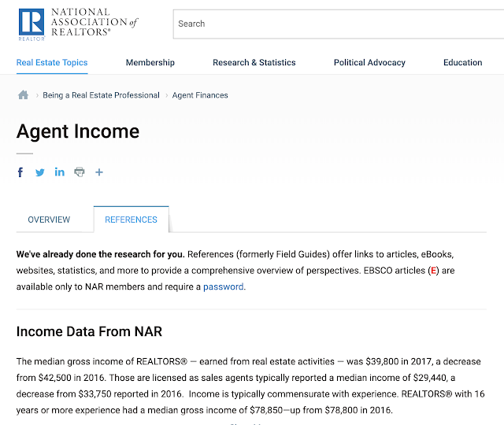
Task: Click the Agent Income page heading
Action: pos(78,131)
